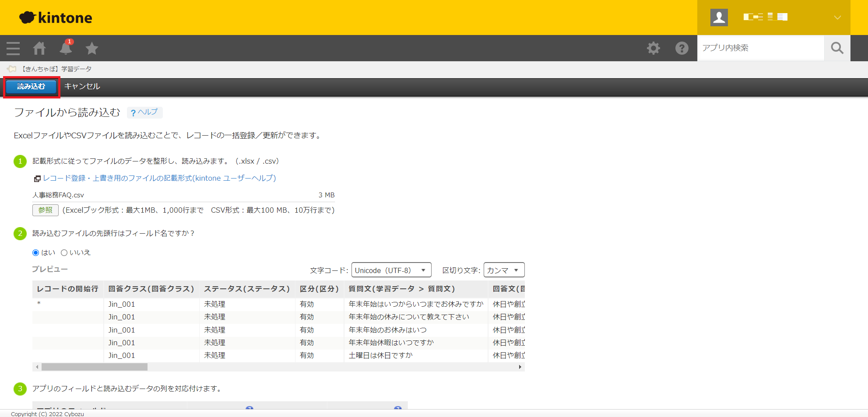Click the help question mark icon
Screen dimensions: 868x417
[682, 48]
